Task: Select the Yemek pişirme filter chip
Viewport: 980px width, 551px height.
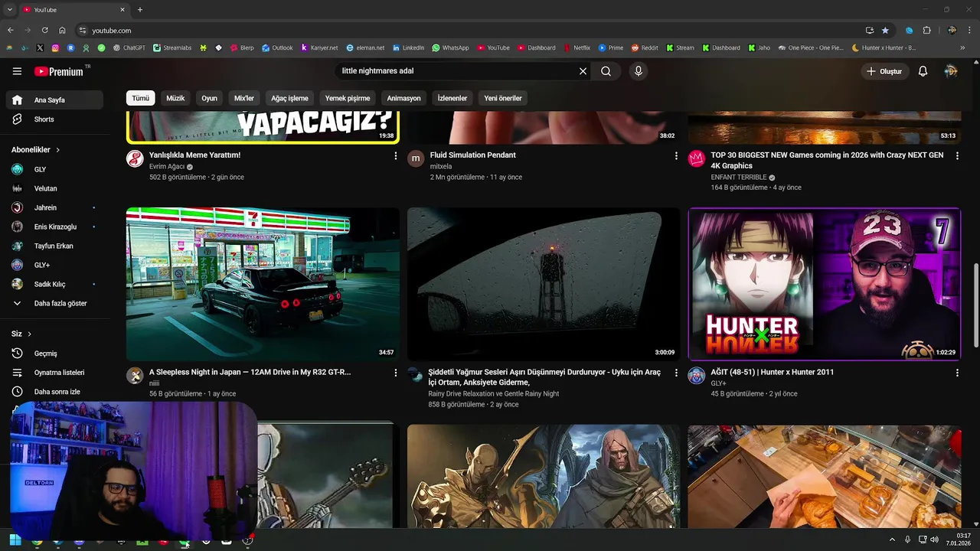Action: (x=348, y=98)
